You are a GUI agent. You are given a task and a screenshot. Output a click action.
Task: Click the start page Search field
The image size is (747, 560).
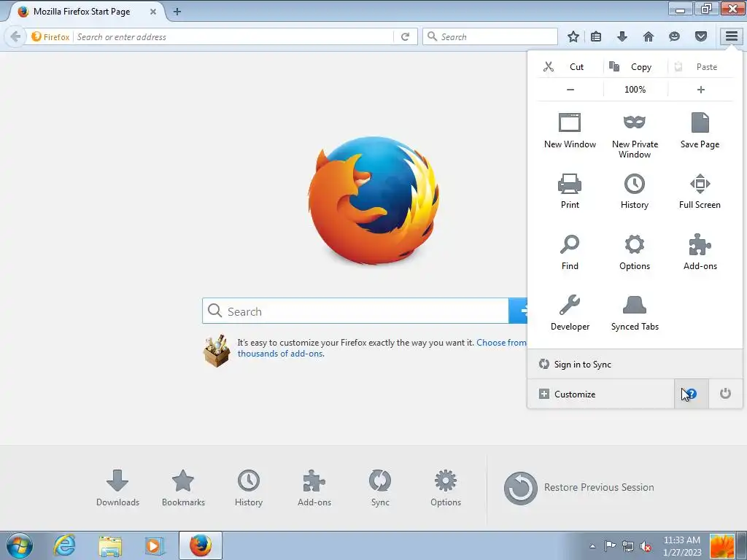click(355, 311)
